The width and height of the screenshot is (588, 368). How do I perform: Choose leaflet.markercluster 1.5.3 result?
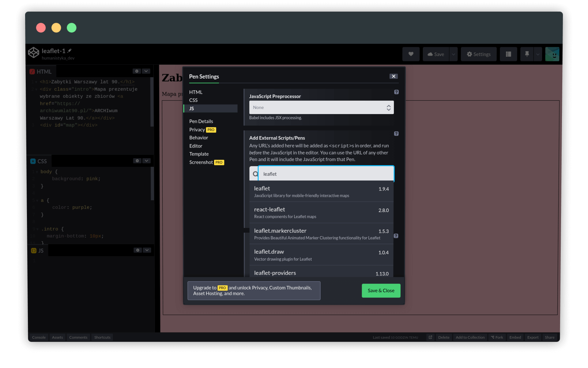pyautogui.click(x=321, y=234)
